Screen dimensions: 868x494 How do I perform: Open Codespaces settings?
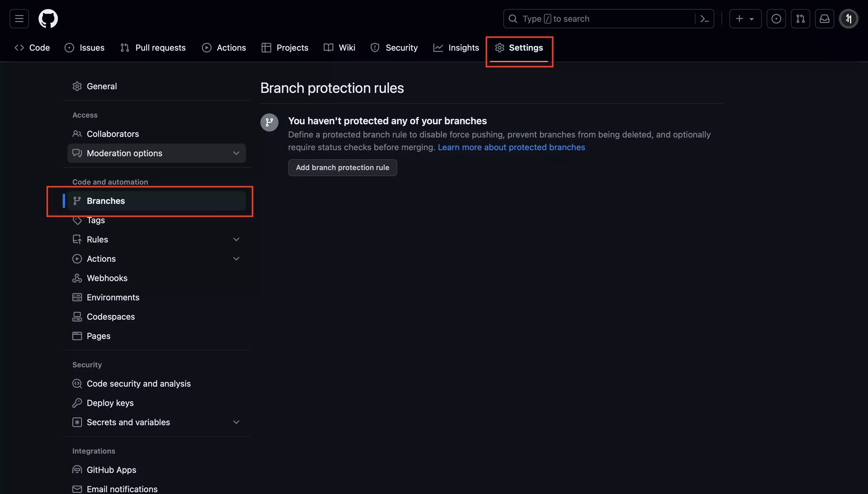(157, 317)
